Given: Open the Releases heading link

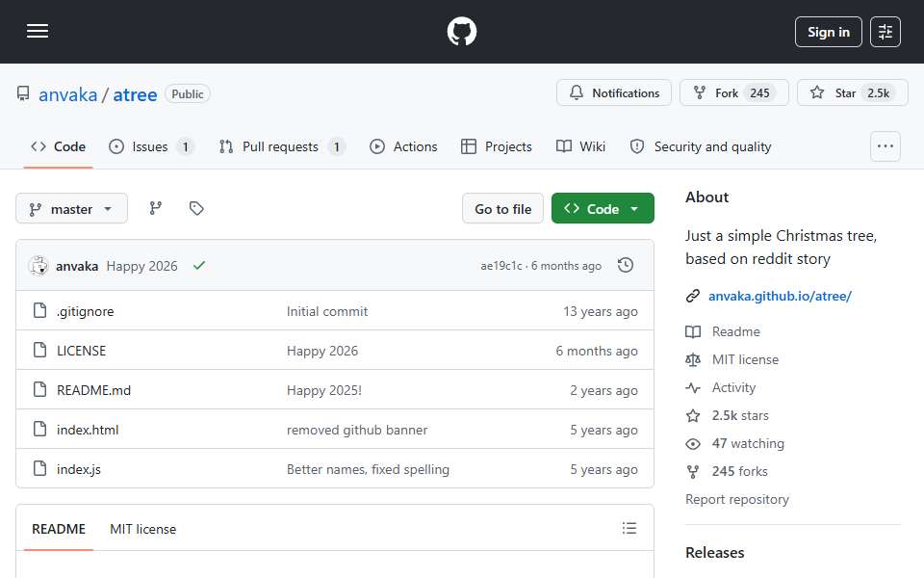Looking at the screenshot, I should (x=715, y=553).
